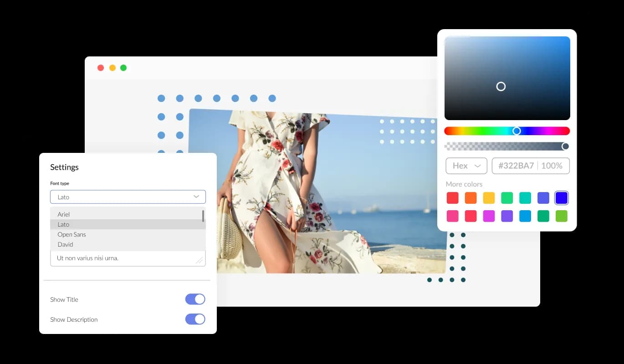Select the highlighted Lato font option

pyautogui.click(x=63, y=224)
